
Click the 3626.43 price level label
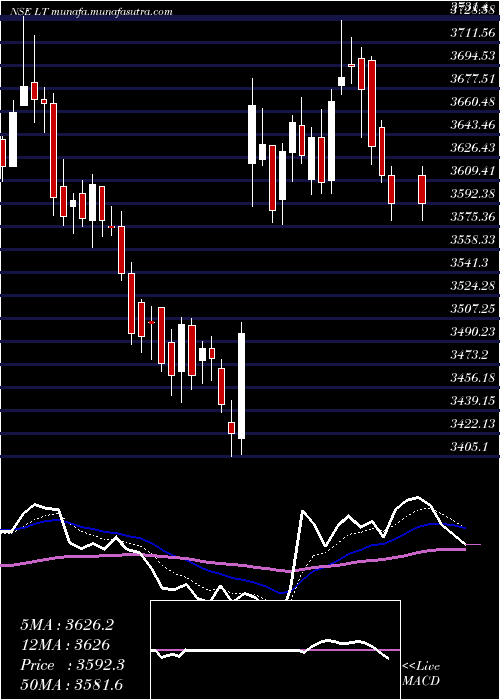point(473,148)
